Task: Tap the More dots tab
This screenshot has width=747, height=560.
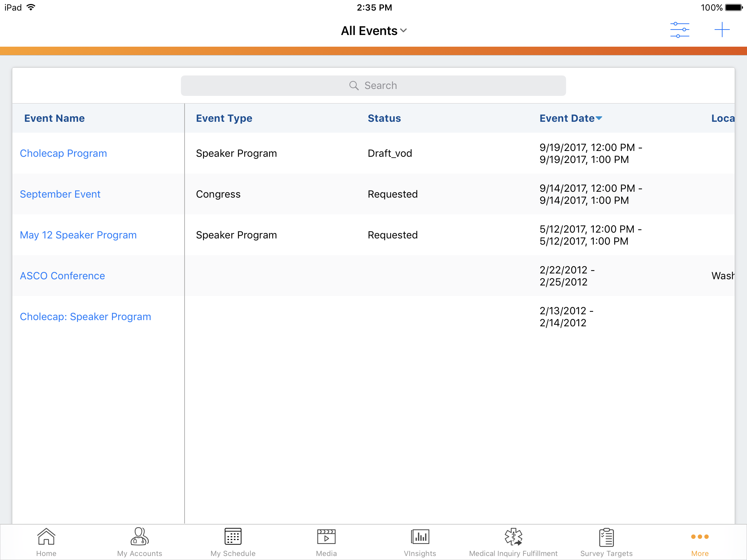Action: tap(700, 542)
